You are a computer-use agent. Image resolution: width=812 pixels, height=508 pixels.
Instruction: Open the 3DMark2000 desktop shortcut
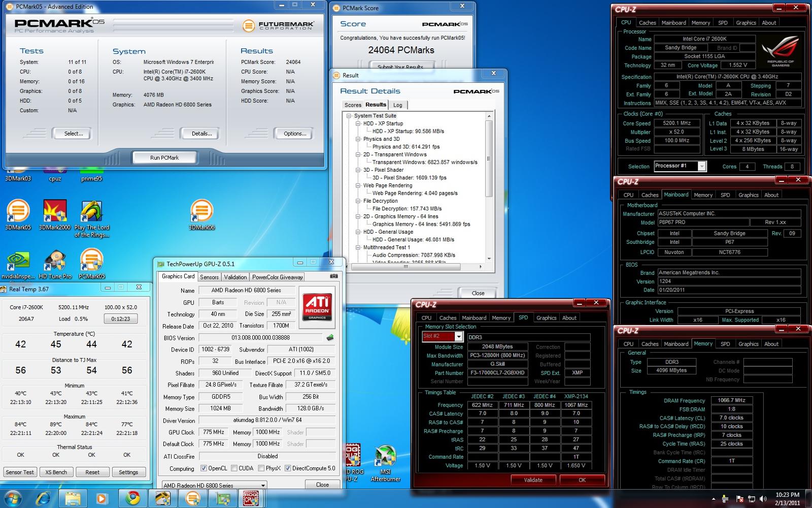click(x=55, y=215)
